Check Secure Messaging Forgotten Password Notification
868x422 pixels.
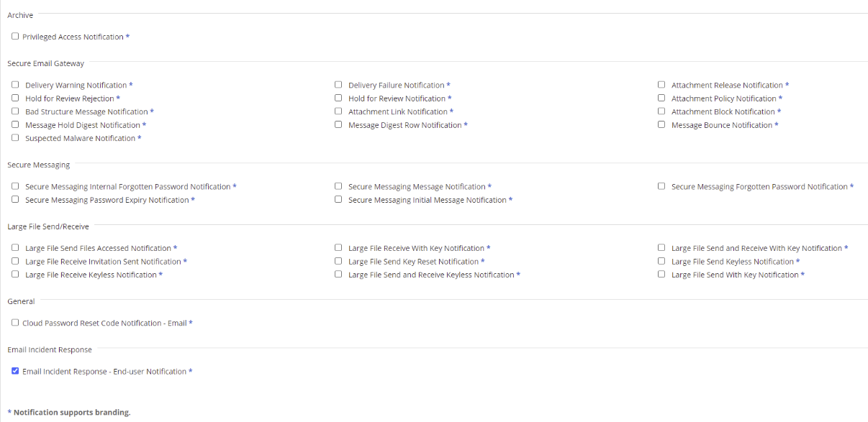point(661,186)
